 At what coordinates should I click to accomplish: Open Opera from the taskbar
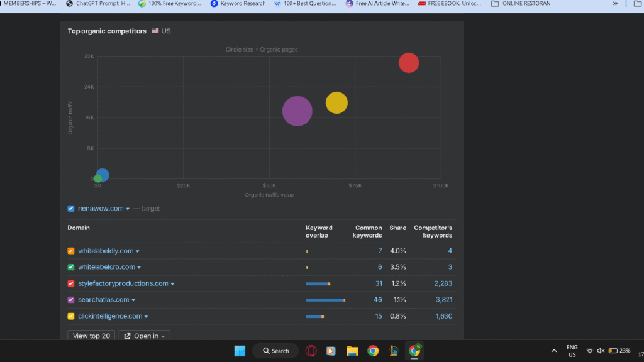coord(311,351)
